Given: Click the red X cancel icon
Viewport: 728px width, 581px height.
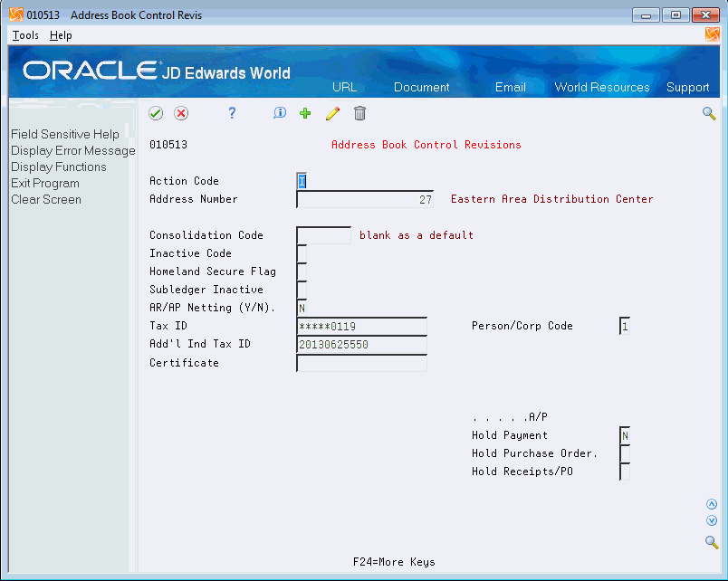Looking at the screenshot, I should (x=181, y=113).
